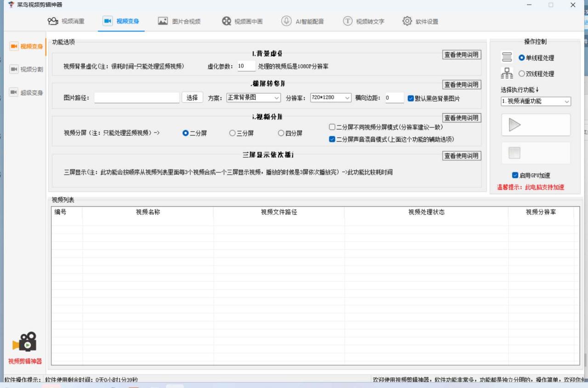
Task: Switch to the AI智能配音 tab
Action: point(303,21)
